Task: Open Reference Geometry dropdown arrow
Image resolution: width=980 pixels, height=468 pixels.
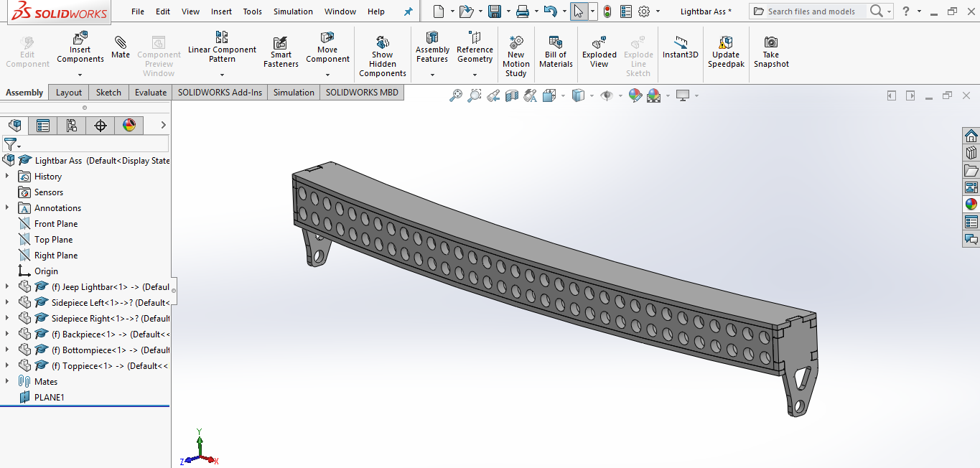Action: [475, 75]
